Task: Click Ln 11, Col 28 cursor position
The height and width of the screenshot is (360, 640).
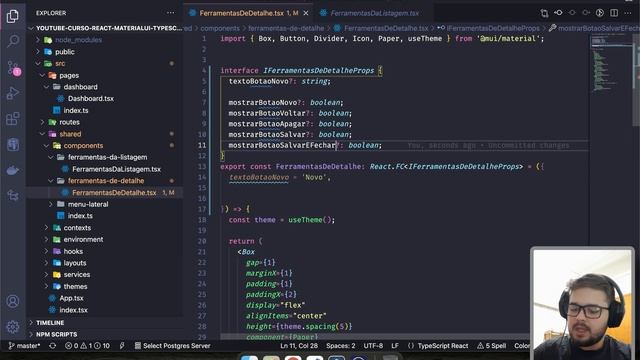Action: pyautogui.click(x=299, y=346)
